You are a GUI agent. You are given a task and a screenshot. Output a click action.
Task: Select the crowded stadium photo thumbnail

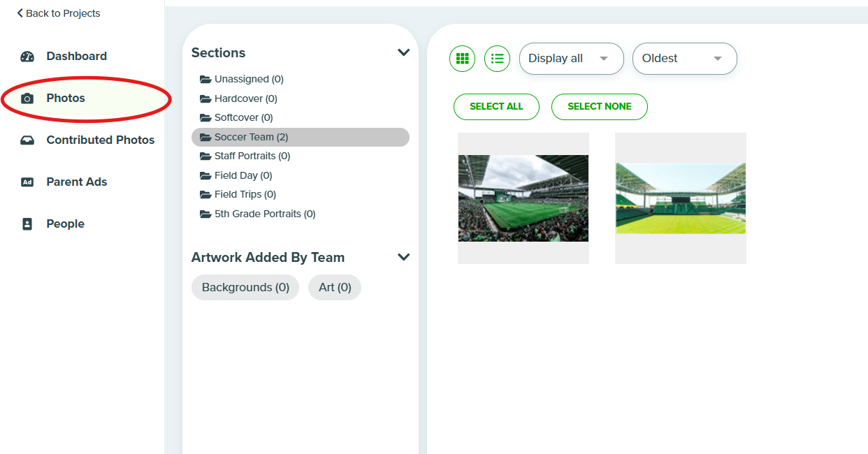coord(523,198)
